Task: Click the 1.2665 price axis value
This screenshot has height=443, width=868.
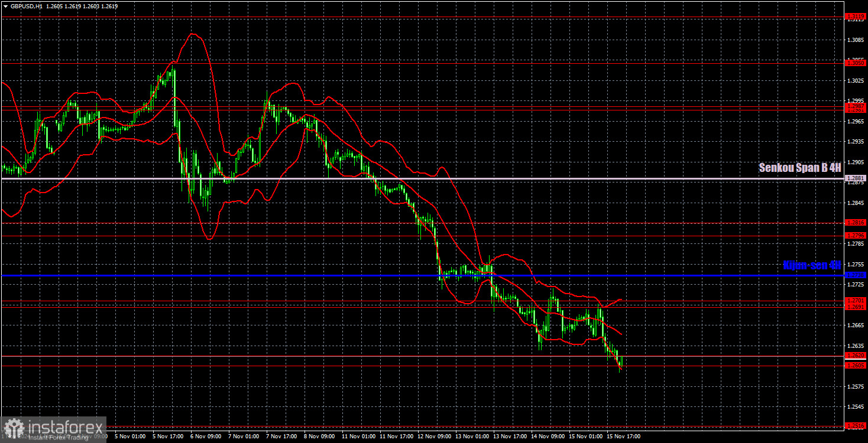Action: tap(856, 325)
